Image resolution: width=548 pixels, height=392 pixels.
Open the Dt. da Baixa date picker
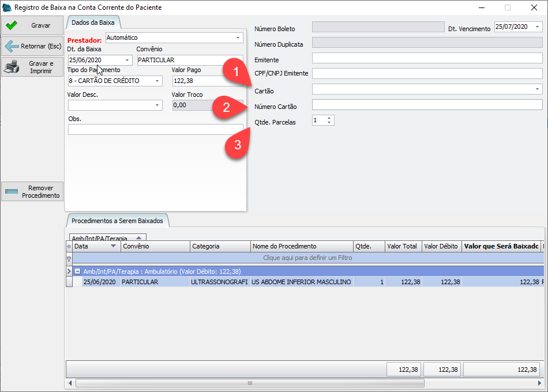[x=127, y=60]
